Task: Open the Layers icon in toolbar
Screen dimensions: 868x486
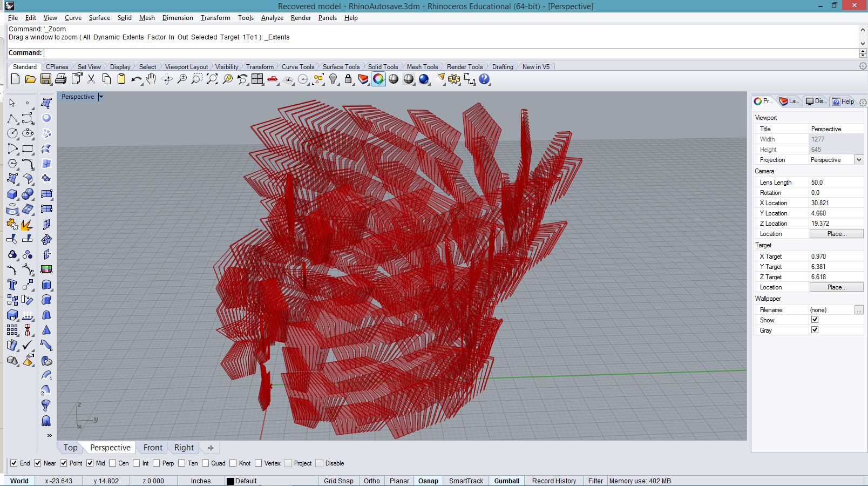Action: tap(363, 79)
